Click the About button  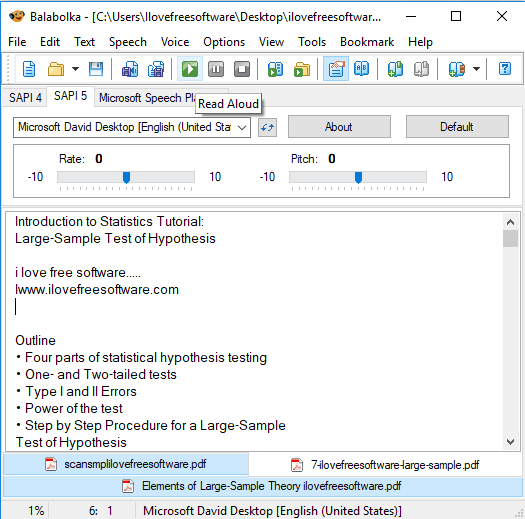(339, 127)
